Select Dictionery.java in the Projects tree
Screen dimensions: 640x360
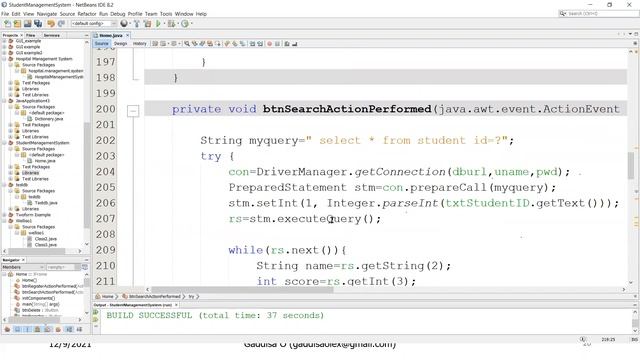pos(49,119)
